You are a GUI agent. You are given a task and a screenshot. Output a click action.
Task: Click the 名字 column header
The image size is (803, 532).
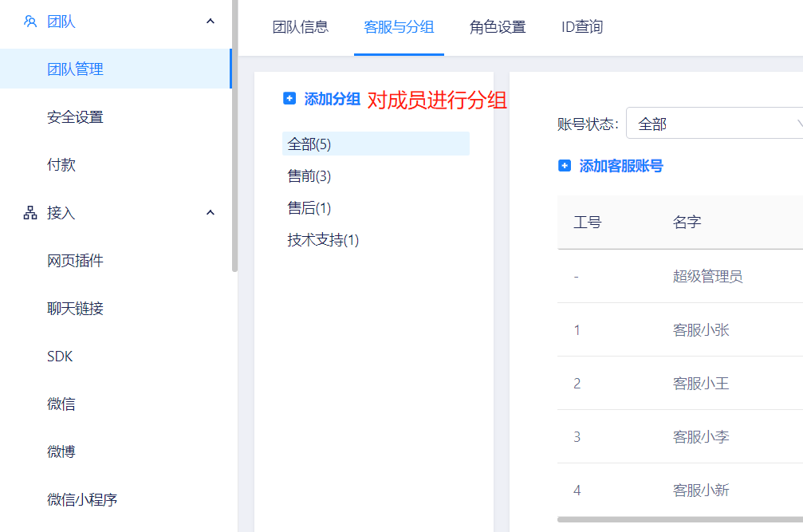pos(687,223)
